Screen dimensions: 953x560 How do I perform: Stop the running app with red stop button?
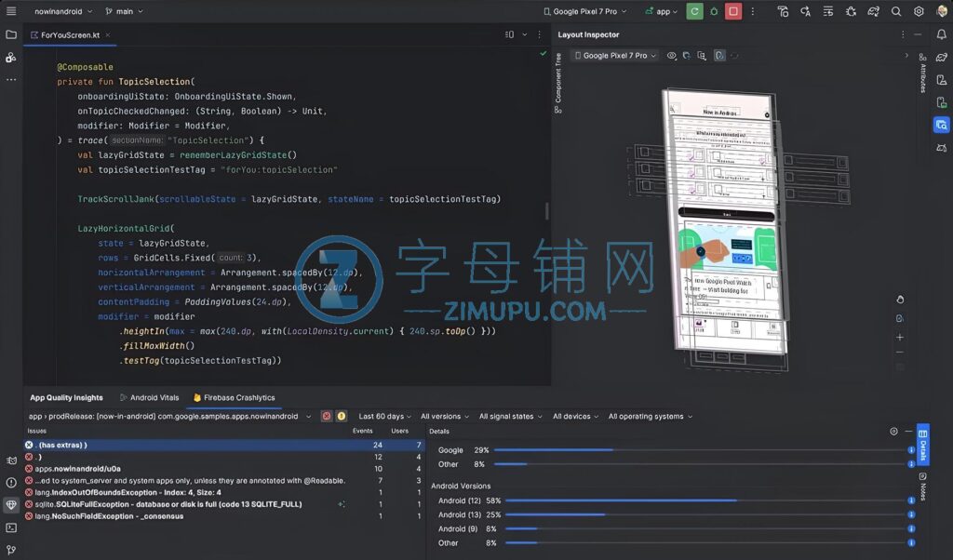pyautogui.click(x=733, y=11)
